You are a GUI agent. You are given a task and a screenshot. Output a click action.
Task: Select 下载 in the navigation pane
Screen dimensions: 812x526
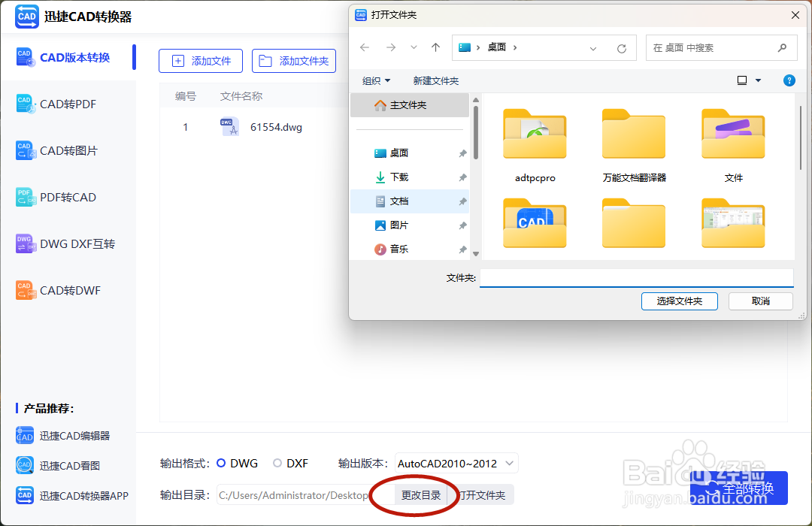(410, 177)
